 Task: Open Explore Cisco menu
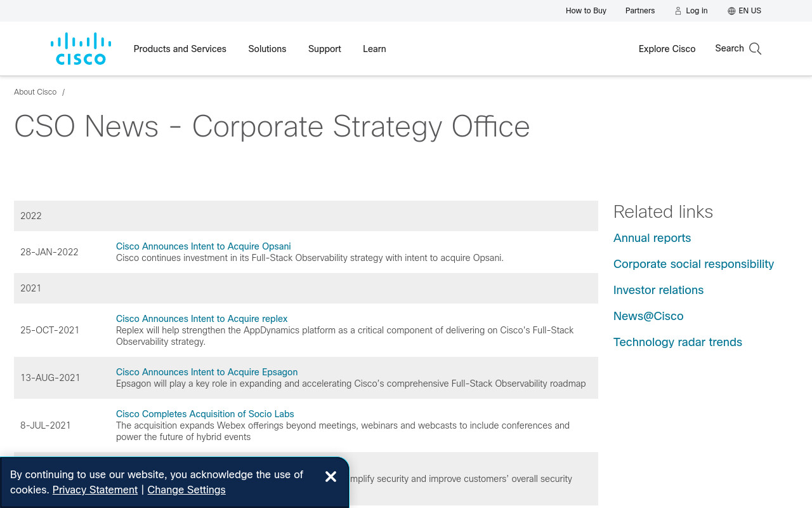[x=667, y=49]
